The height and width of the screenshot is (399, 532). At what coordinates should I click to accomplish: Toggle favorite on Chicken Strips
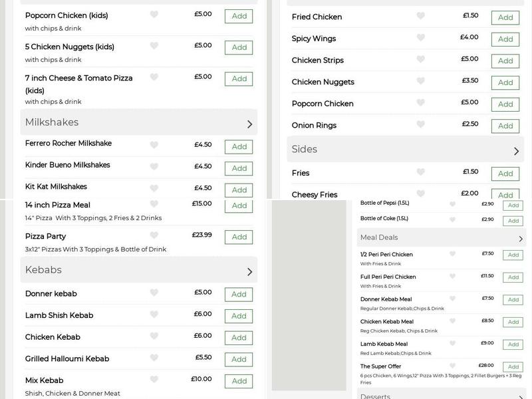(x=419, y=60)
